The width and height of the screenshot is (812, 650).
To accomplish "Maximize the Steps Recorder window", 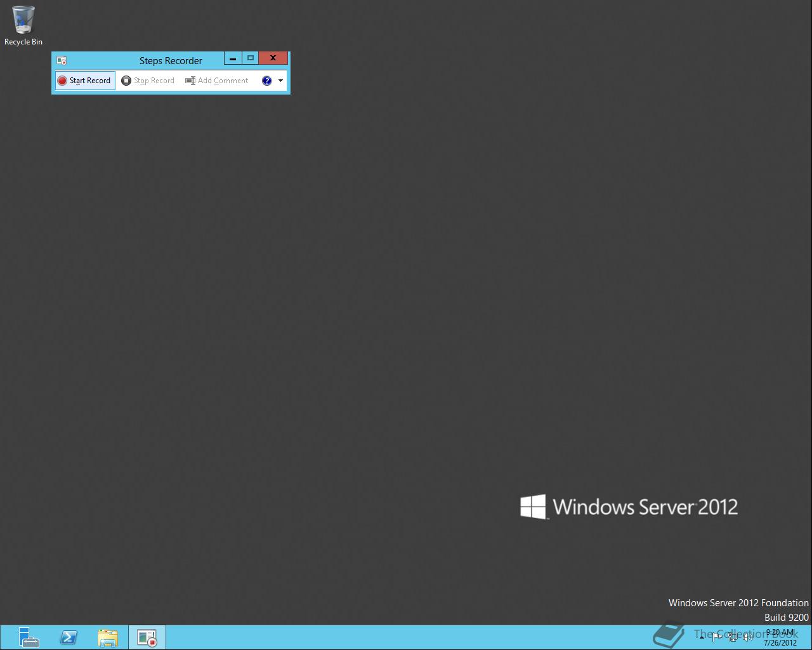I will tap(251, 58).
